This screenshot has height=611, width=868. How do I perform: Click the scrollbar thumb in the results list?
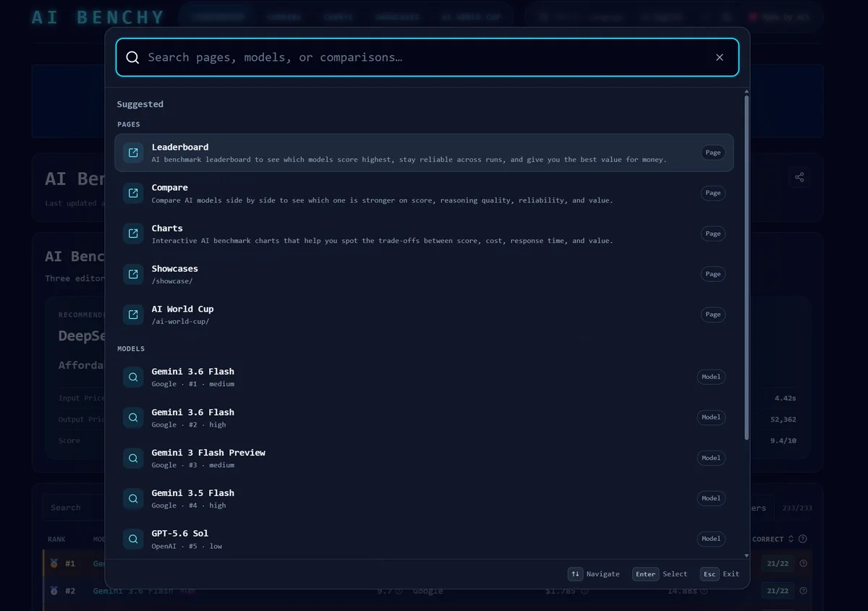pyautogui.click(x=746, y=268)
